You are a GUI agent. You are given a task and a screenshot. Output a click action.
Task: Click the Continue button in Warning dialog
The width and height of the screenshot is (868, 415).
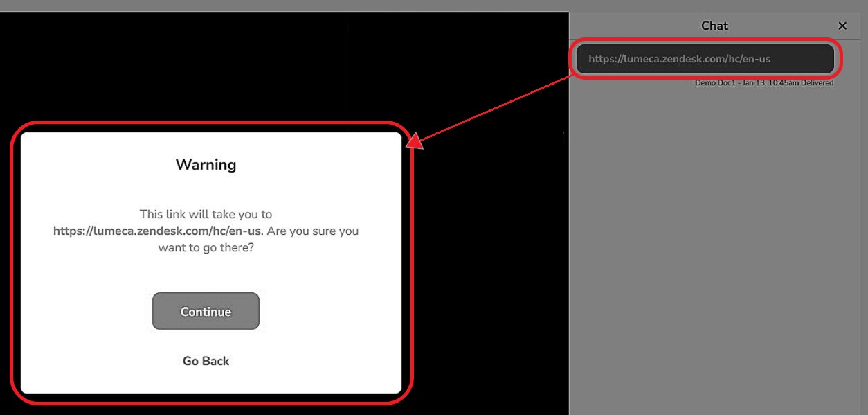point(206,311)
